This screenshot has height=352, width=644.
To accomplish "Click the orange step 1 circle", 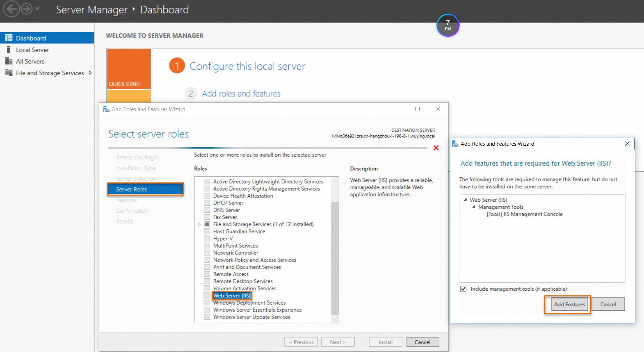I will click(x=177, y=66).
